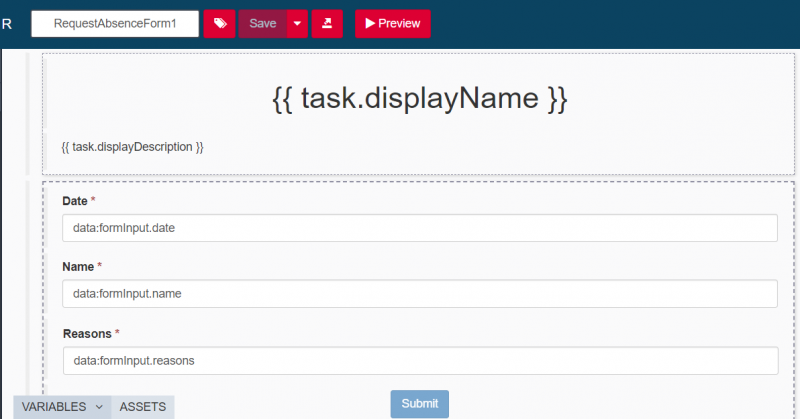Open the Save dropdown arrow
This screenshot has height=419, width=800.
[297, 23]
